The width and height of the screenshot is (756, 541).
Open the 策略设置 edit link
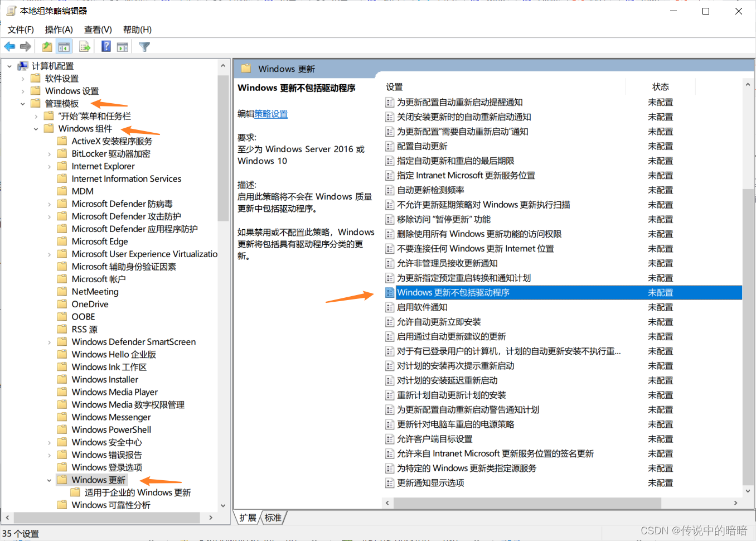click(271, 114)
